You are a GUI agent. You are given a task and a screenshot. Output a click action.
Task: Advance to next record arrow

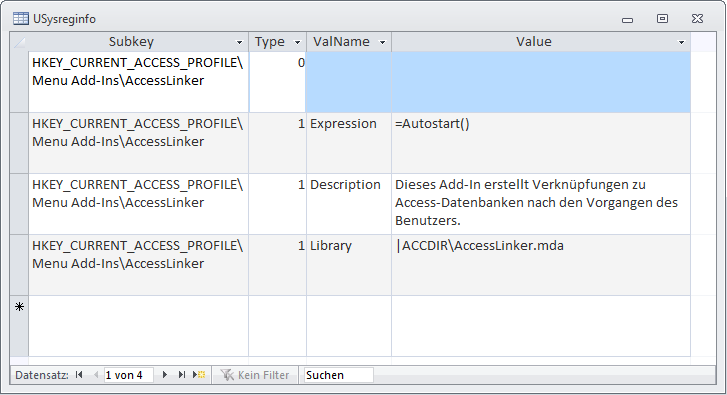click(x=165, y=375)
